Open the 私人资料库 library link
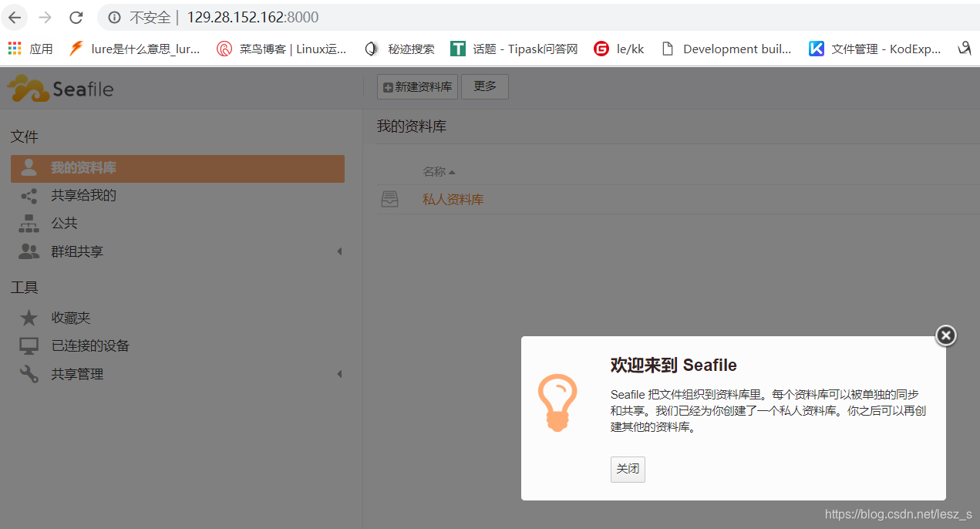This screenshot has width=980, height=529. [x=453, y=200]
